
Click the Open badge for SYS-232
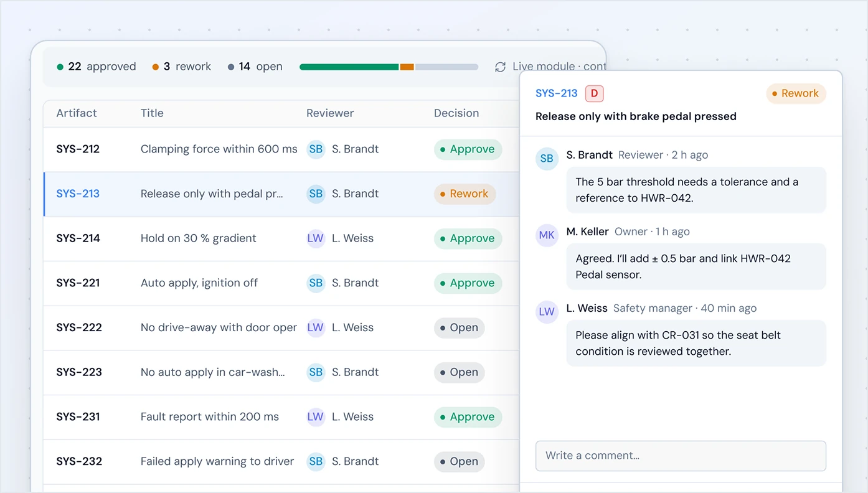(459, 462)
